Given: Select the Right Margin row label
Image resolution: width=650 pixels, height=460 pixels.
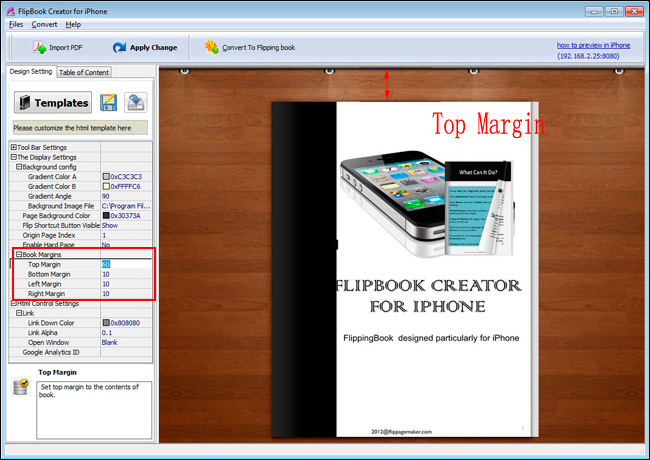Looking at the screenshot, I should (x=46, y=294).
